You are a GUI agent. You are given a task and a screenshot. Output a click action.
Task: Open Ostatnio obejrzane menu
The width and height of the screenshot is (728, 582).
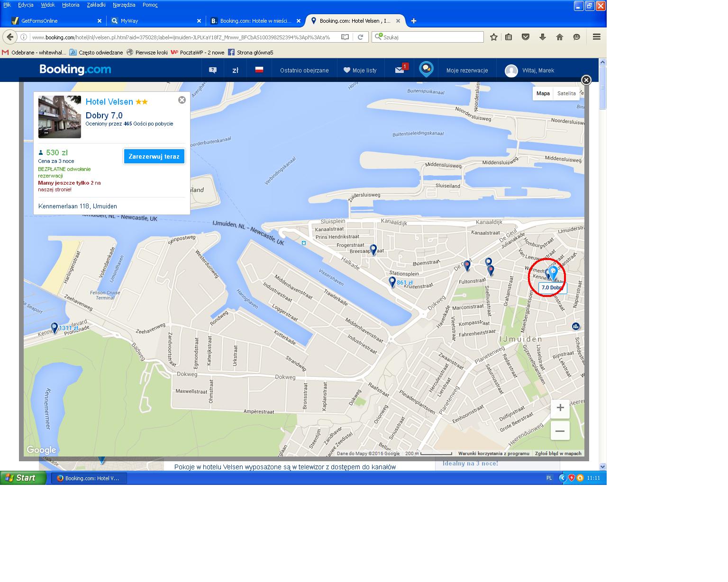(304, 70)
